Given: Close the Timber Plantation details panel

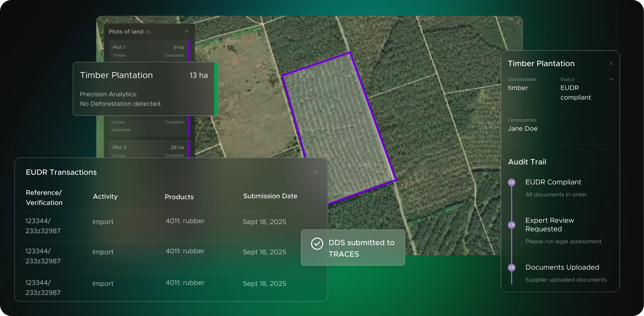Looking at the screenshot, I should coord(611,64).
